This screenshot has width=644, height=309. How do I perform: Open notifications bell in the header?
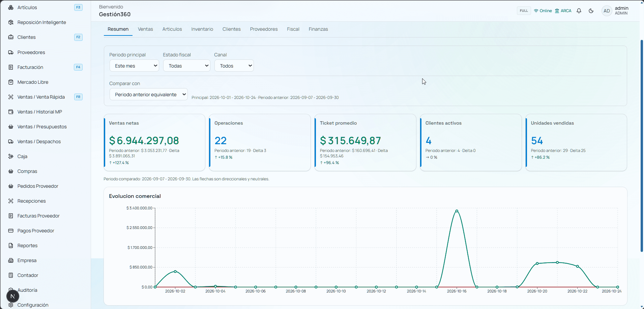(x=579, y=11)
